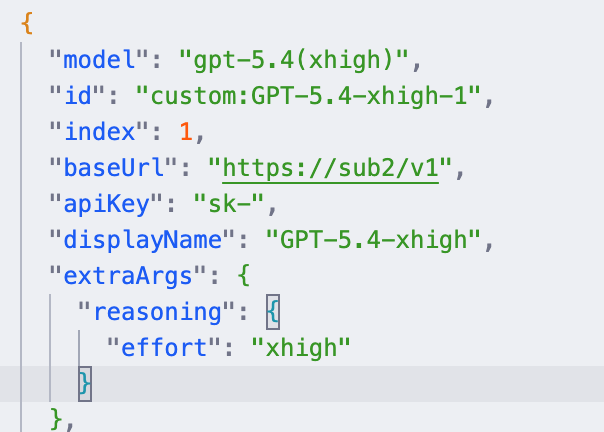
Task: Click the "apiKey" key
Action: 106,204
